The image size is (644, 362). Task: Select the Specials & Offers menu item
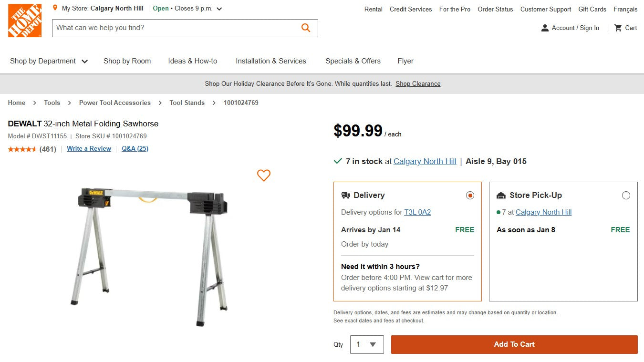(353, 61)
